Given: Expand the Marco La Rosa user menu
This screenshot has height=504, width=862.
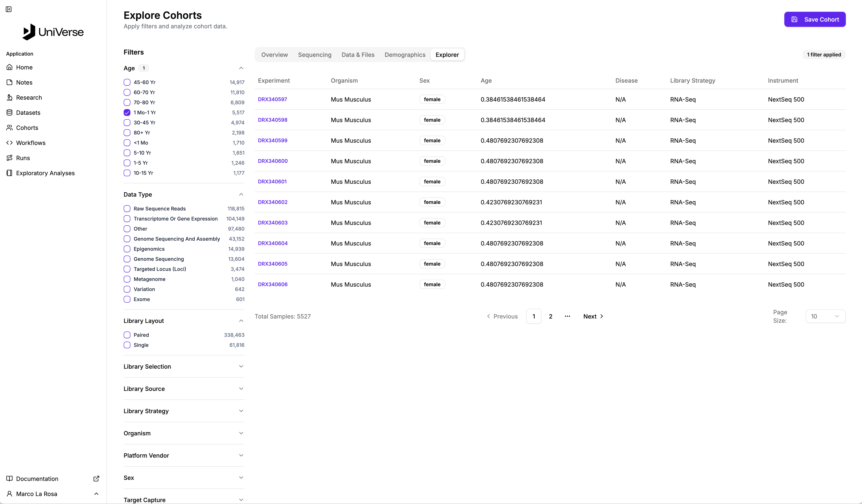Looking at the screenshot, I should tap(96, 494).
